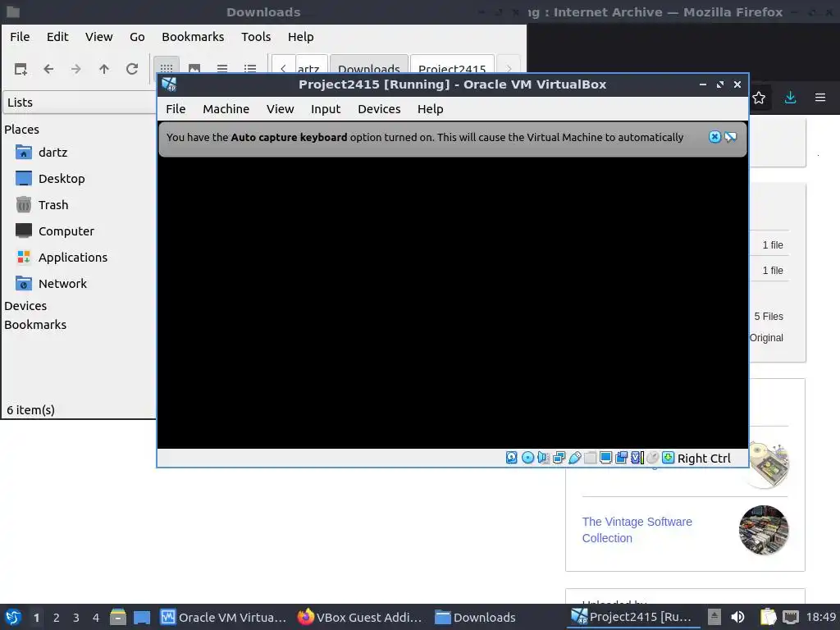840x630 pixels.
Task: Reload the folder in the file manager
Action: (x=132, y=69)
